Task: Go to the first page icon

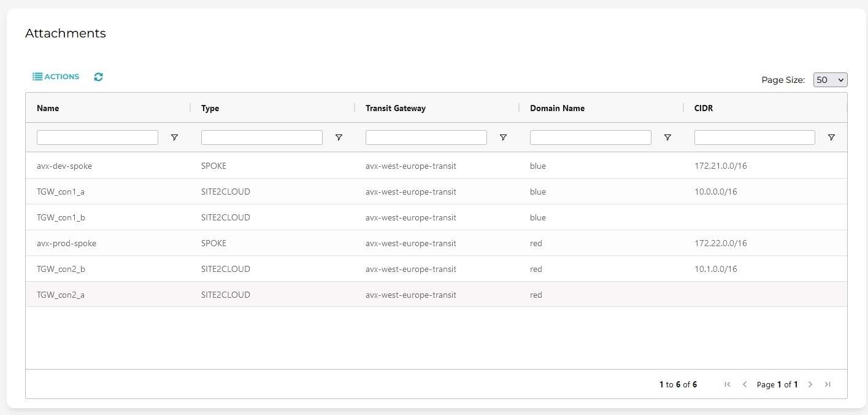Action: click(x=728, y=384)
